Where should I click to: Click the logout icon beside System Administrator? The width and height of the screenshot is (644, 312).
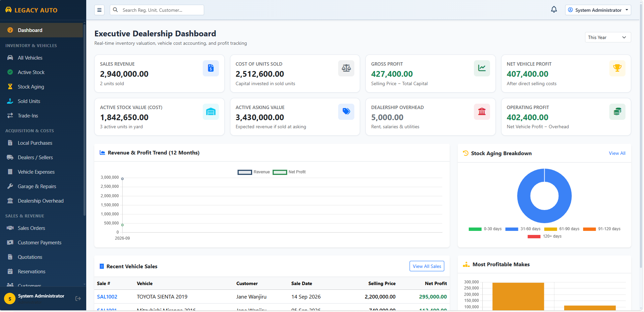pos(78,298)
